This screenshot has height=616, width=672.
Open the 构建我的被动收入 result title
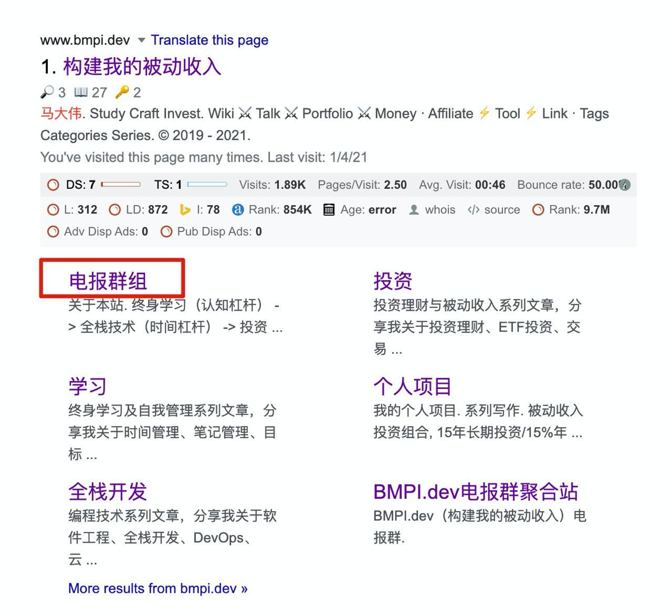tap(142, 67)
